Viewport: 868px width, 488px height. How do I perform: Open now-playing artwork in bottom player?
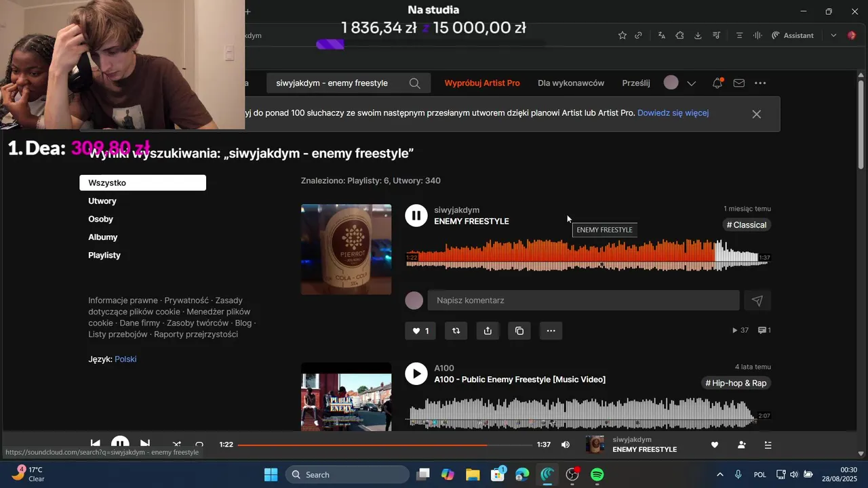click(595, 445)
